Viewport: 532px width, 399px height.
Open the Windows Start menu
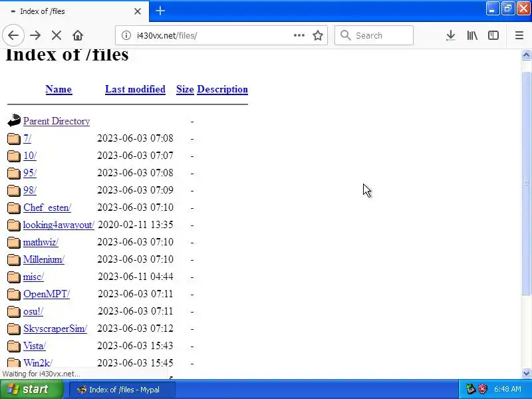(x=31, y=389)
